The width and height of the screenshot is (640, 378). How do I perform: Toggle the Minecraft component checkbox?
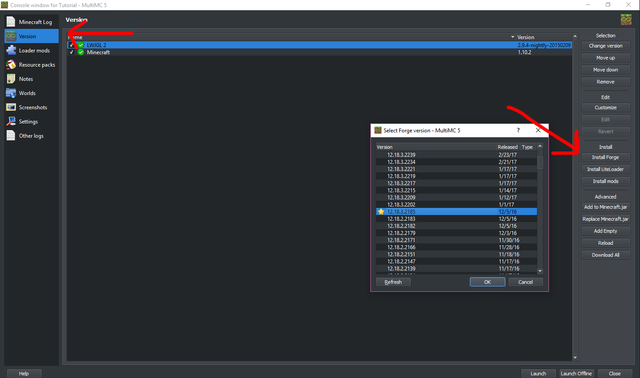pos(72,52)
